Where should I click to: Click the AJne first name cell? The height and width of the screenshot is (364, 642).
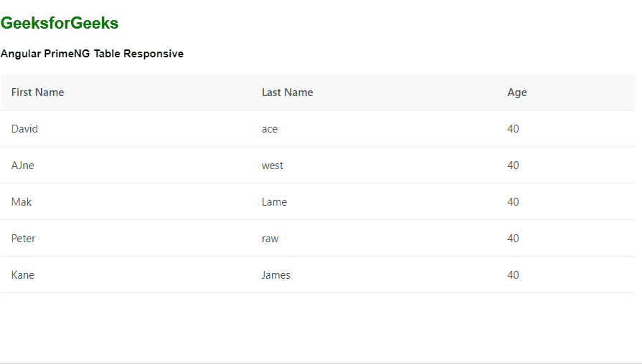coord(23,166)
